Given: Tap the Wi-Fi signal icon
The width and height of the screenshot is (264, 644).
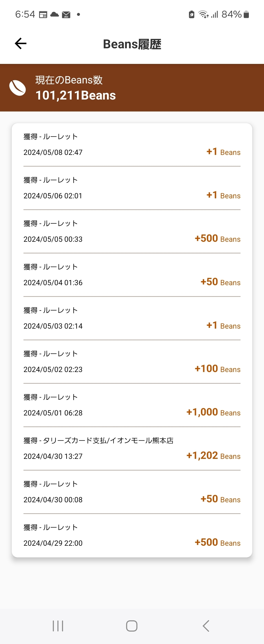Looking at the screenshot, I should (x=203, y=14).
